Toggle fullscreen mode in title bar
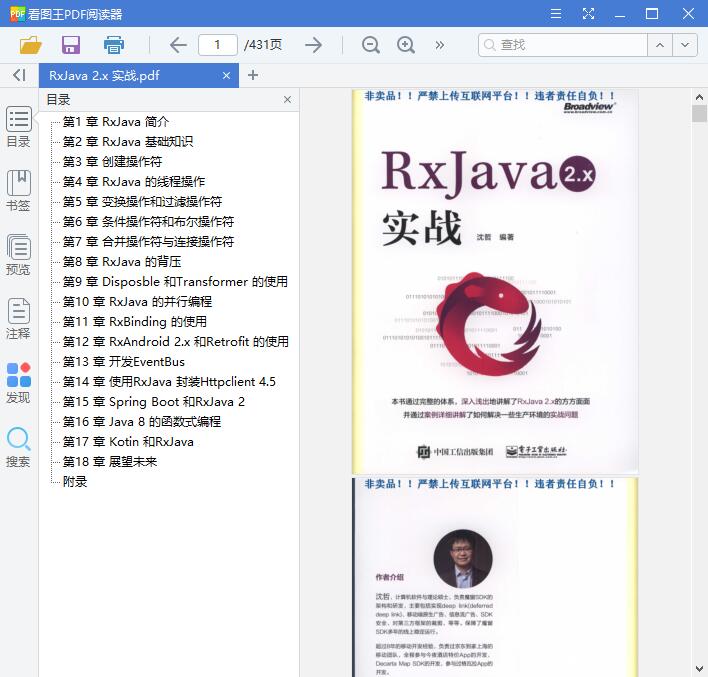The image size is (708, 677). (588, 14)
